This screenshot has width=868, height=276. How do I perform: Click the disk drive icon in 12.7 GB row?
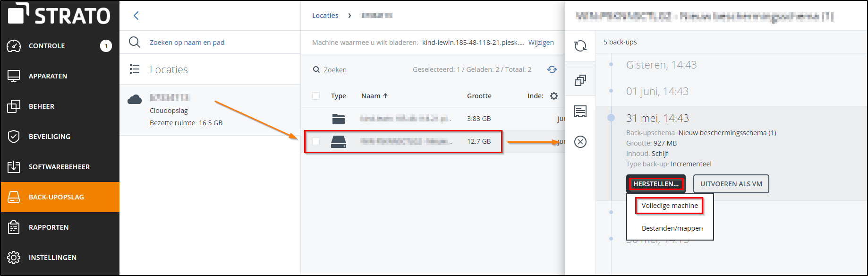(339, 141)
